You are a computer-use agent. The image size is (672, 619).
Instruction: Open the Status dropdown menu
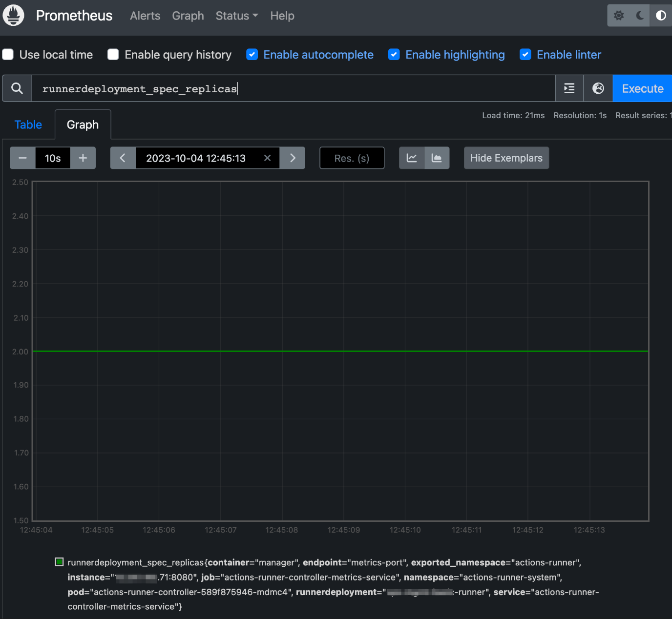click(237, 16)
